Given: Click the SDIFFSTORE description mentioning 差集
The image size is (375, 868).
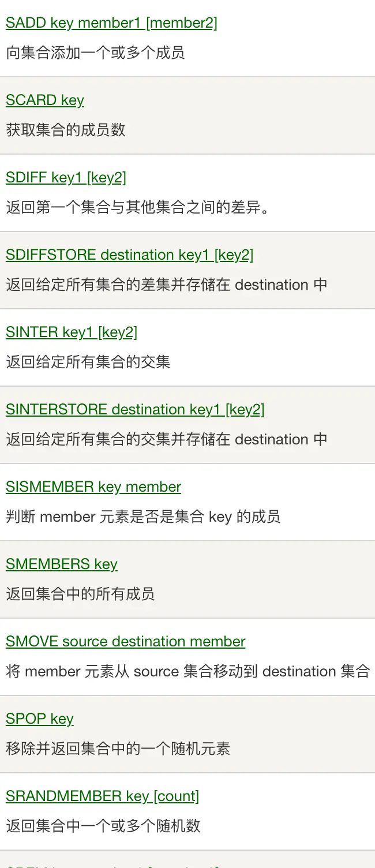Looking at the screenshot, I should pyautogui.click(x=167, y=285).
